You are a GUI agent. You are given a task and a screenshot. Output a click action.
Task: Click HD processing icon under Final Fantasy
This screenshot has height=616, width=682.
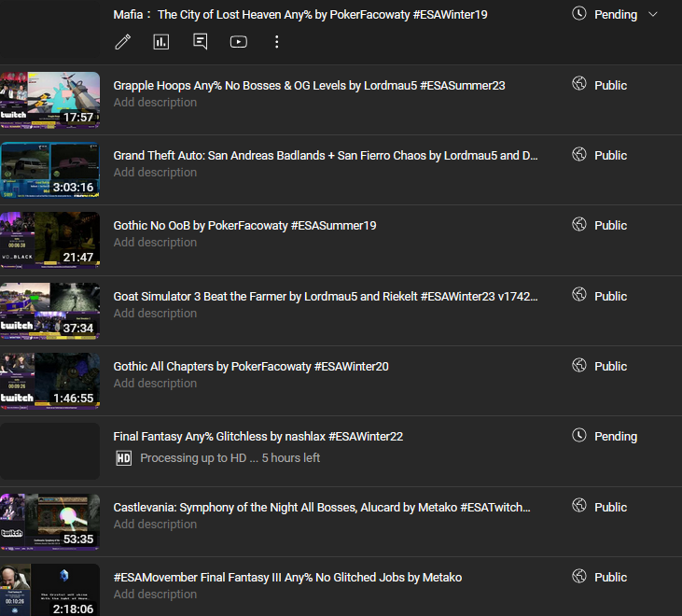click(123, 458)
